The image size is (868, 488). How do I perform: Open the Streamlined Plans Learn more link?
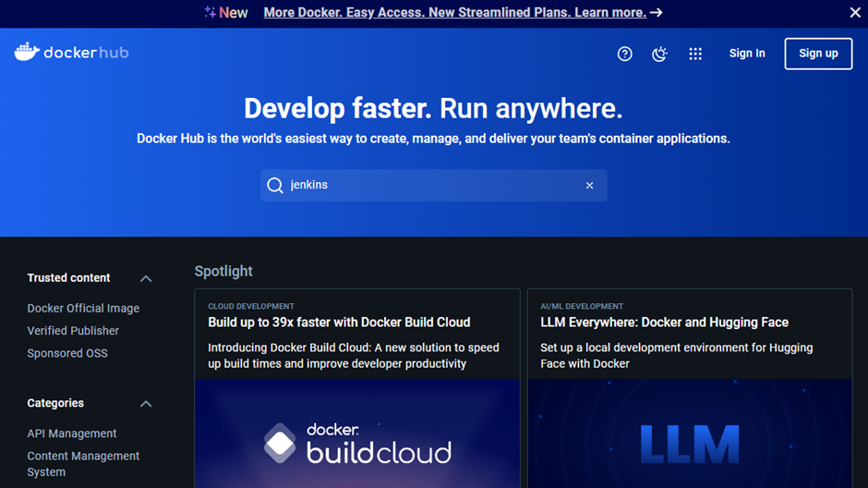[x=454, y=12]
